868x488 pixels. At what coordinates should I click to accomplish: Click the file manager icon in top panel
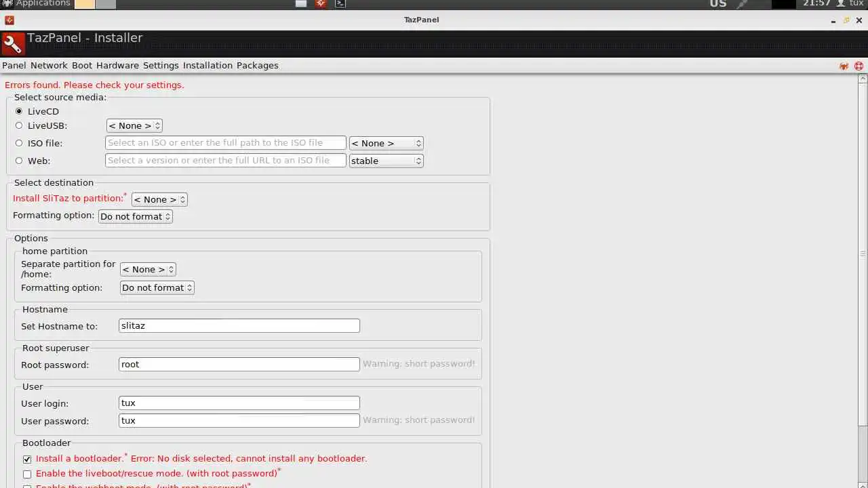click(x=302, y=3)
